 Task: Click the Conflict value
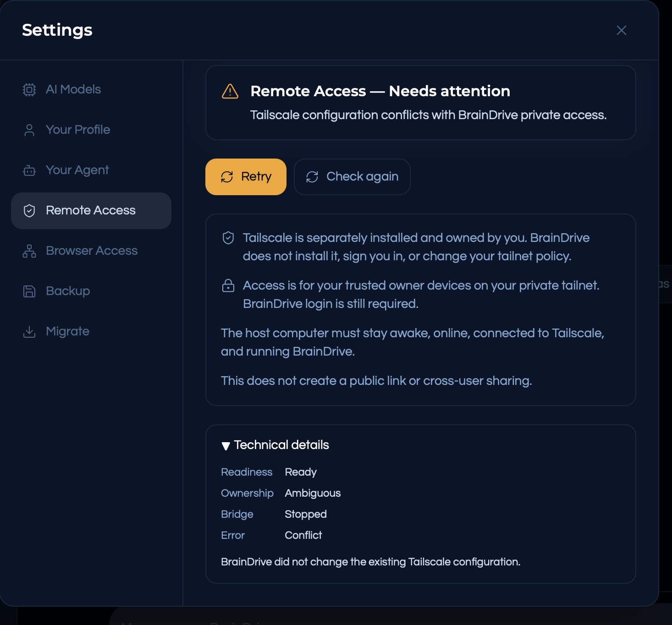tap(303, 535)
